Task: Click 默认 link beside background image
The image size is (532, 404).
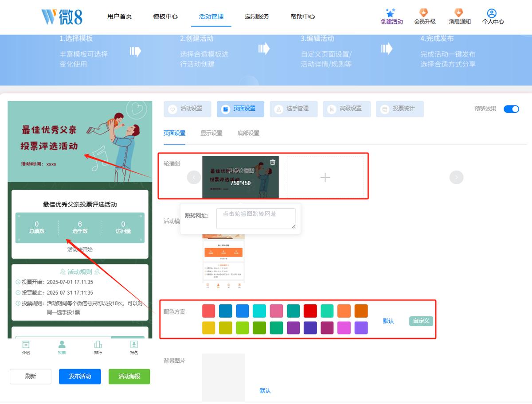Action: 265,391
